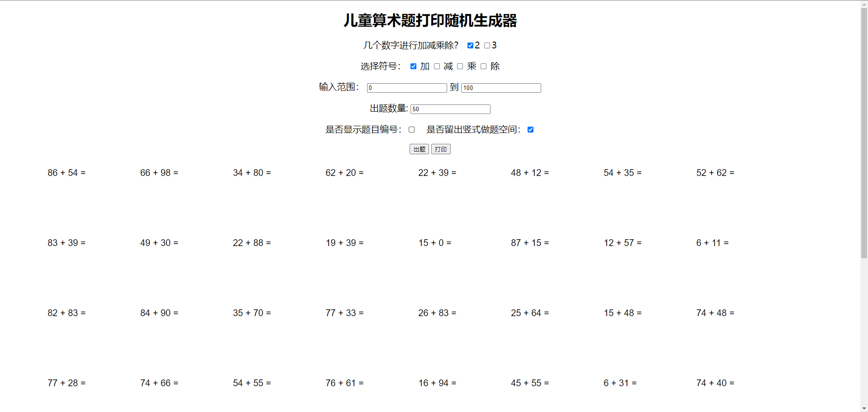Click the problem 54 + 35 =

[x=623, y=173]
